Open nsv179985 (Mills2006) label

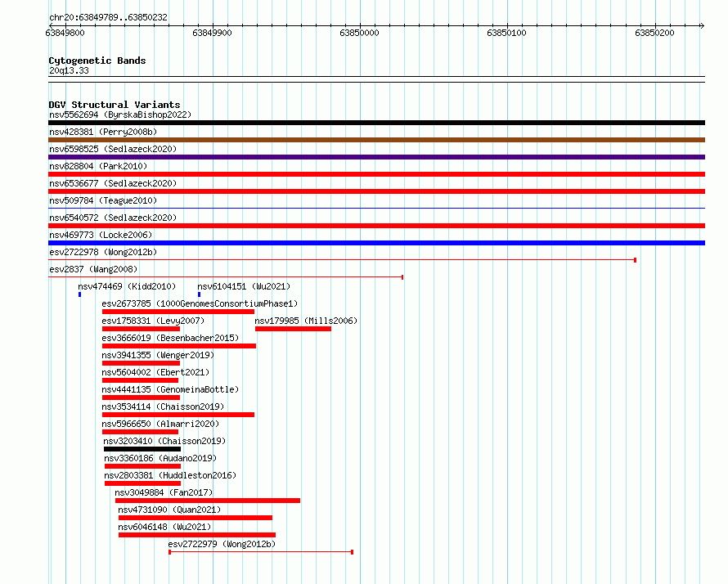[x=306, y=321]
